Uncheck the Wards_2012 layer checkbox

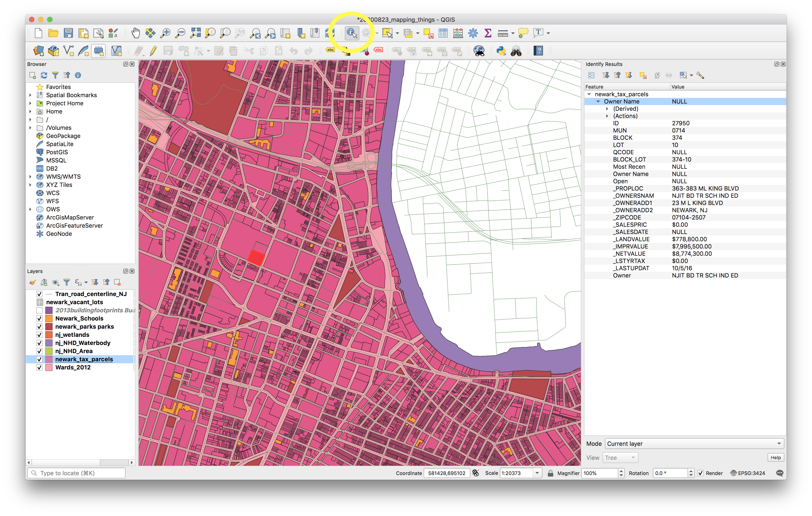[39, 367]
